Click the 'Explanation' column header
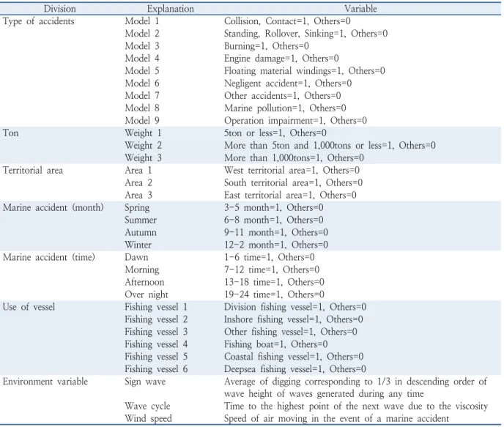The width and height of the screenshot is (504, 427). (x=171, y=9)
